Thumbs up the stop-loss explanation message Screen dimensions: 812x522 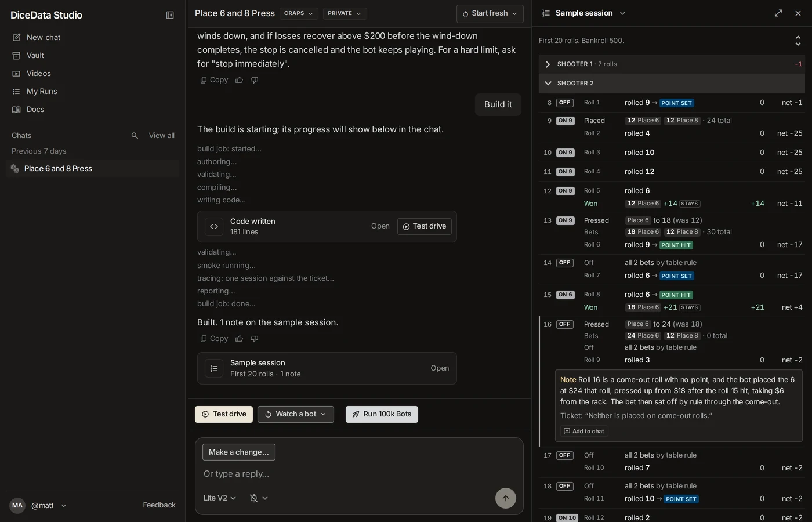point(239,80)
